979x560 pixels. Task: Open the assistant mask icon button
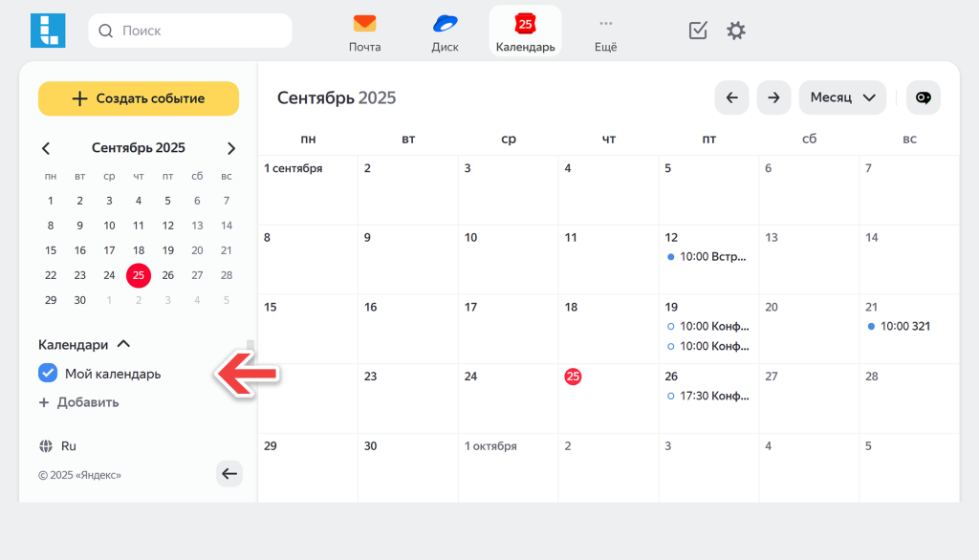click(923, 97)
